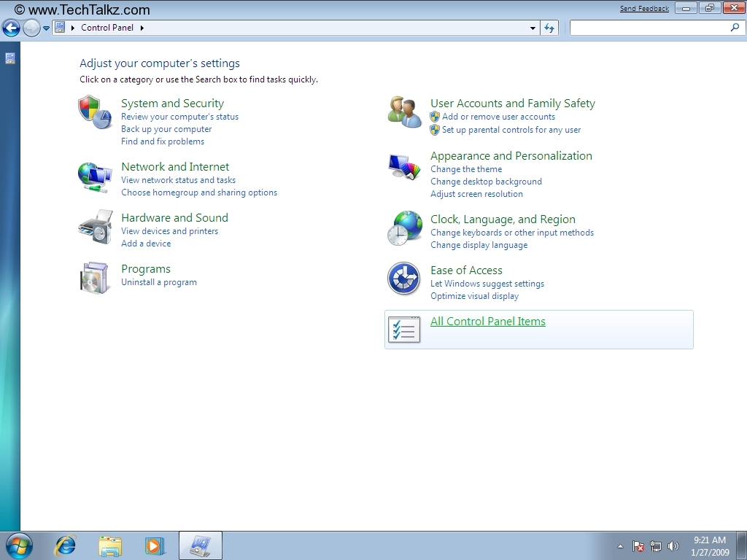Expand the address bar history dropdown
The height and width of the screenshot is (560, 747).
[533, 28]
